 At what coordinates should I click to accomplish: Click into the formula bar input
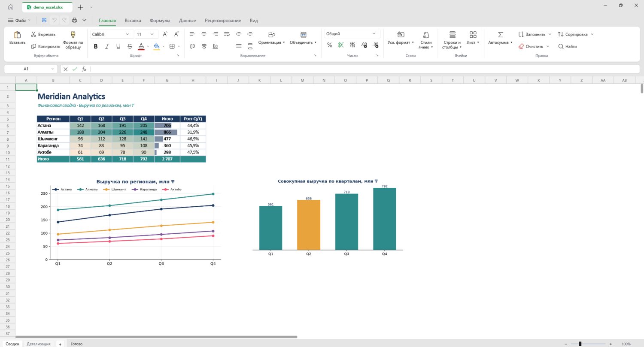coord(365,69)
